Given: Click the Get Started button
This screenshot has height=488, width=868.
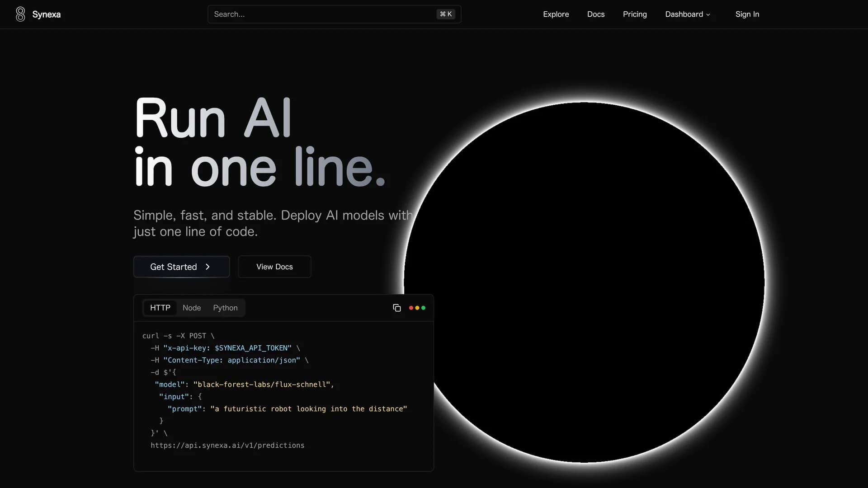Looking at the screenshot, I should pyautogui.click(x=181, y=267).
